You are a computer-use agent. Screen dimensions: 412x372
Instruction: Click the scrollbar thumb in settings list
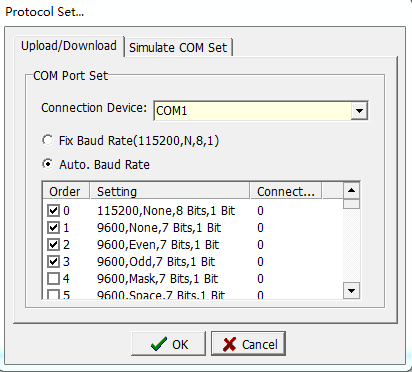pos(351,204)
